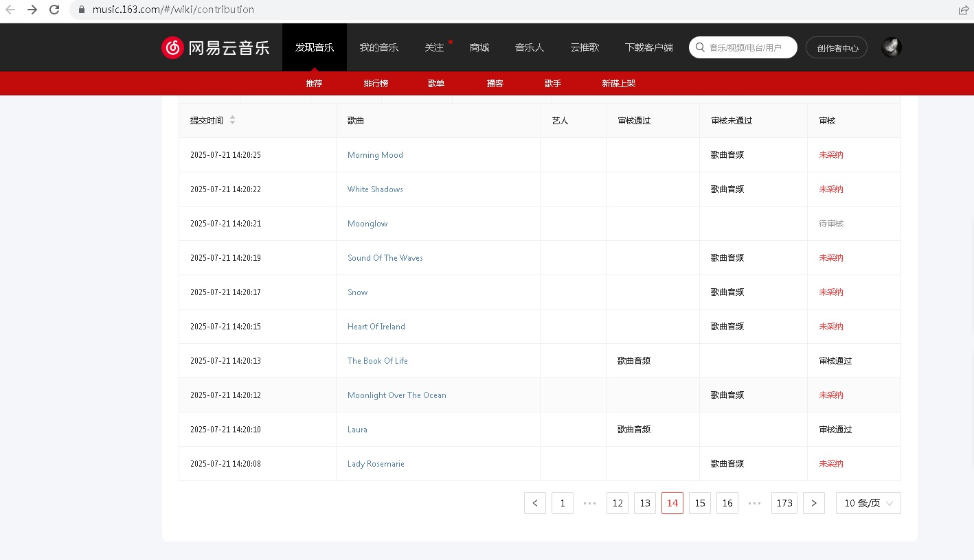Open the Morning Mood song link
The width and height of the screenshot is (974, 560).
pyautogui.click(x=375, y=155)
